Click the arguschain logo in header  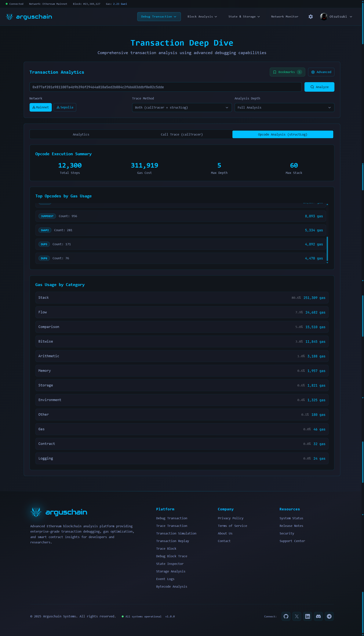(29, 17)
